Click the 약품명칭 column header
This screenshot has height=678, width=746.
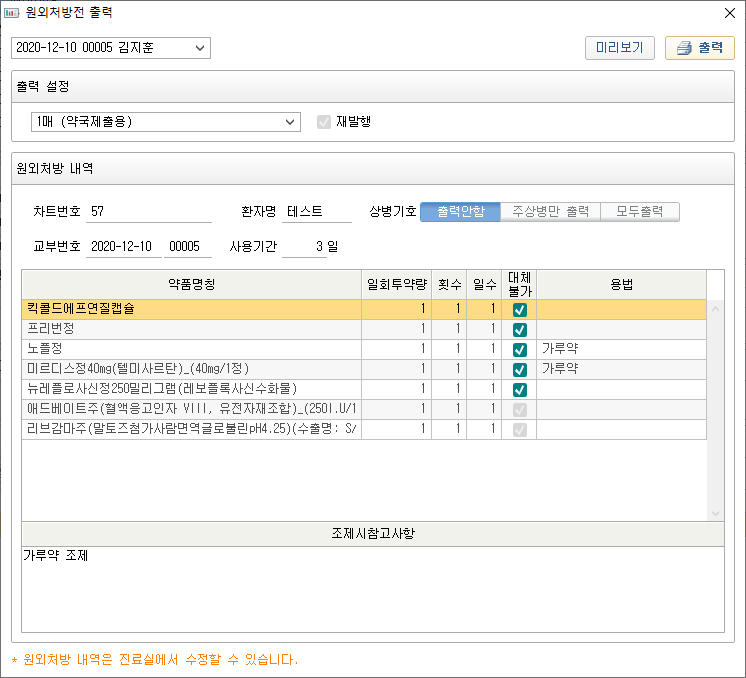point(190,284)
